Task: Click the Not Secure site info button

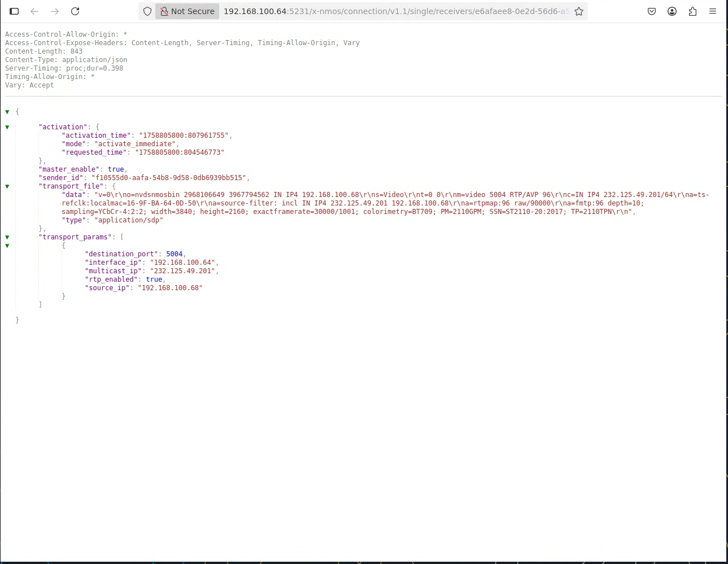Action: (x=188, y=11)
